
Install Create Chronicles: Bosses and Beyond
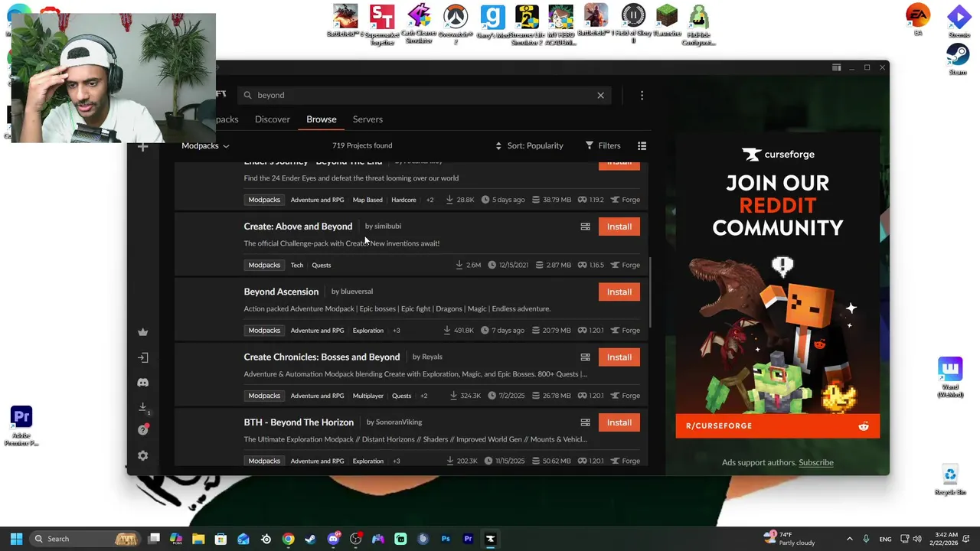pos(619,357)
